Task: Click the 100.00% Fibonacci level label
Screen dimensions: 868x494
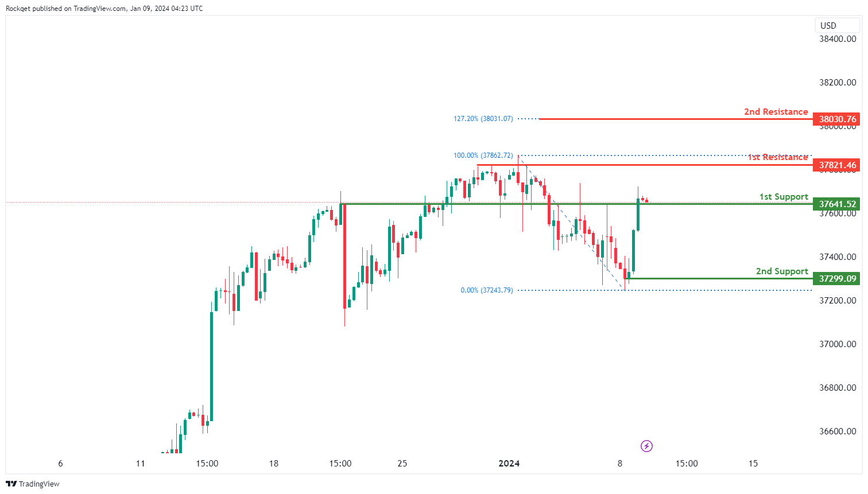Action: point(483,155)
